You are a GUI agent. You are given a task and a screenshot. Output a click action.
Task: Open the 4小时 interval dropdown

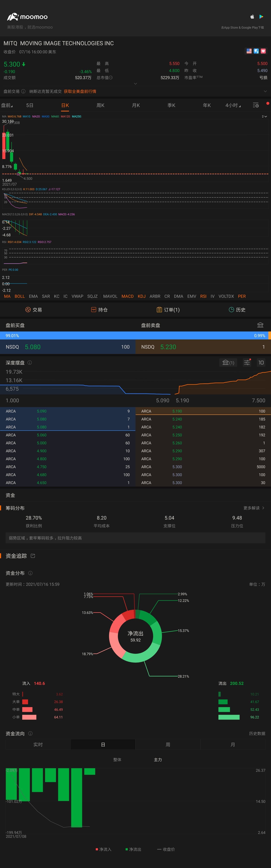233,105
